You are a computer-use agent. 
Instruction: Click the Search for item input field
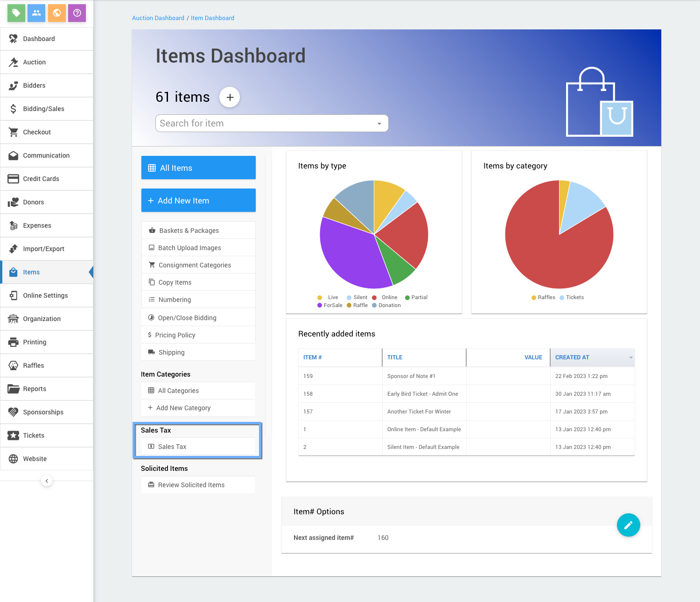[x=266, y=124]
